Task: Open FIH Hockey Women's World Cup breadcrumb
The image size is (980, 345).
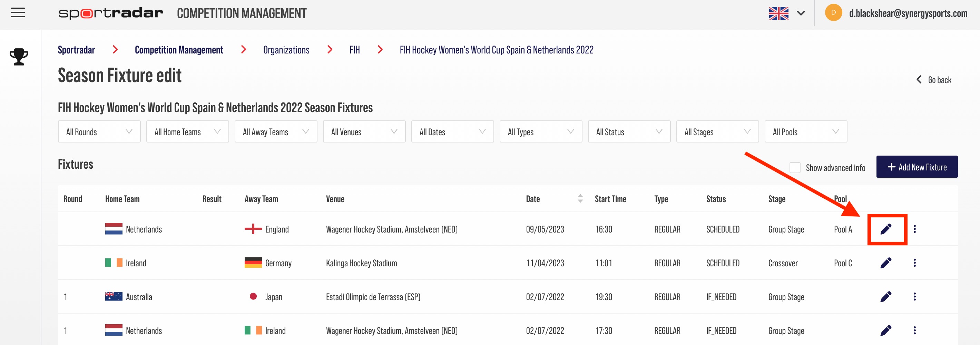Action: 497,50
